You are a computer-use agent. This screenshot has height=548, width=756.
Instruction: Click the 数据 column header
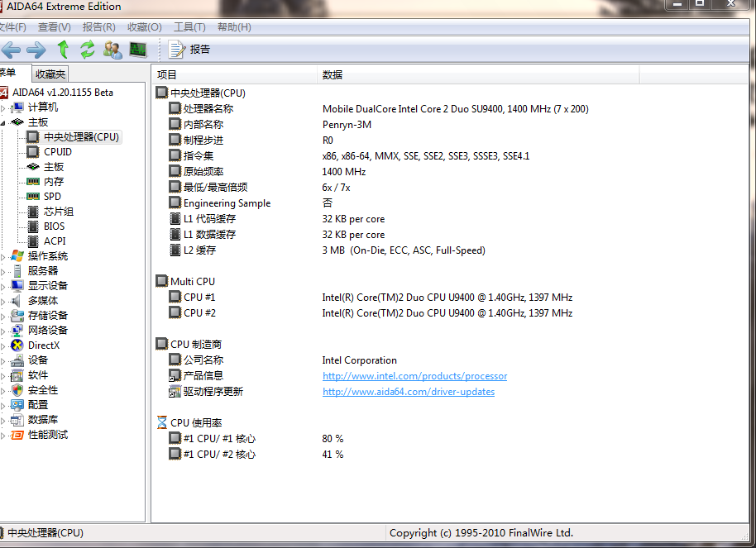click(478, 74)
